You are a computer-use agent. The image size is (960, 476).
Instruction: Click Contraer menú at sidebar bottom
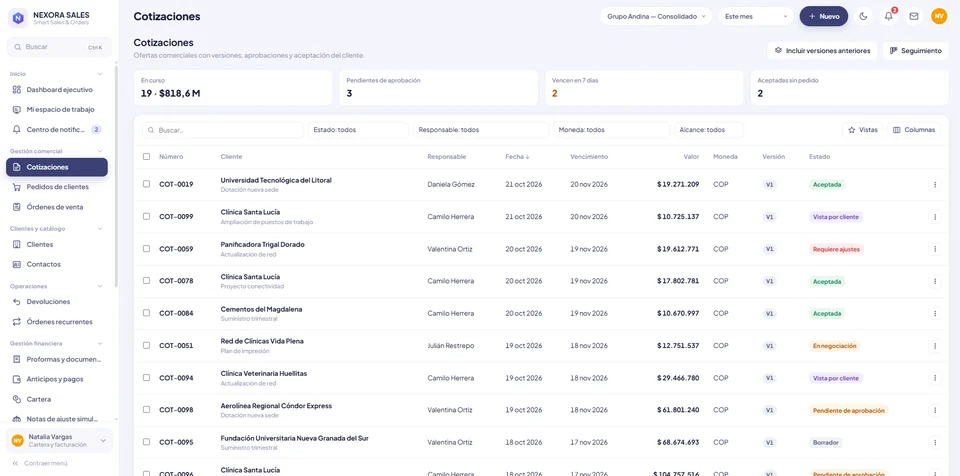40,464
